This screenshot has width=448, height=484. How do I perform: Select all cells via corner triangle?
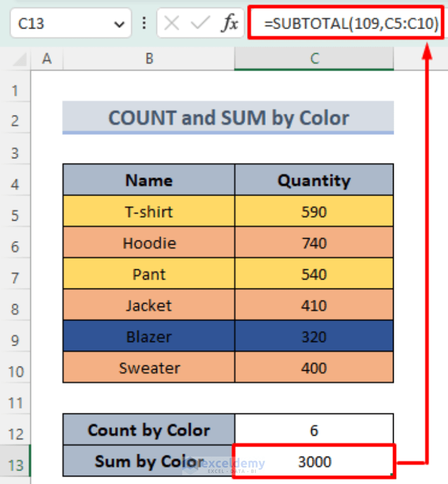pyautogui.click(x=19, y=60)
